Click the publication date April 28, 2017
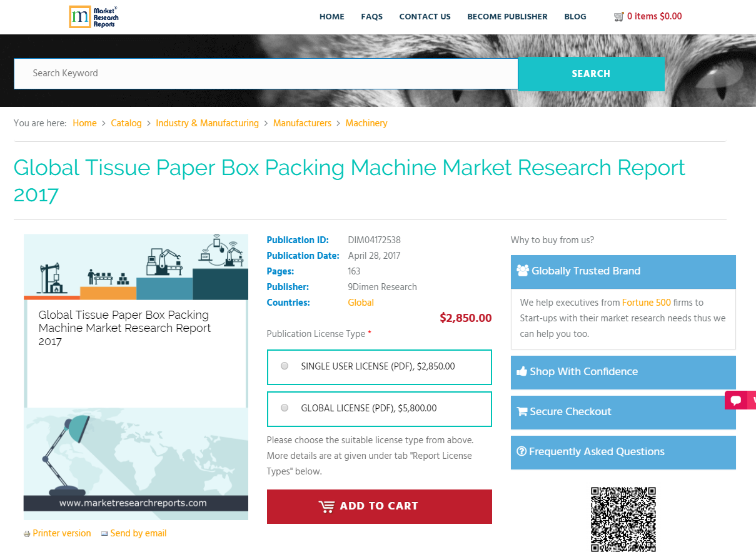The image size is (756, 552). click(x=374, y=256)
